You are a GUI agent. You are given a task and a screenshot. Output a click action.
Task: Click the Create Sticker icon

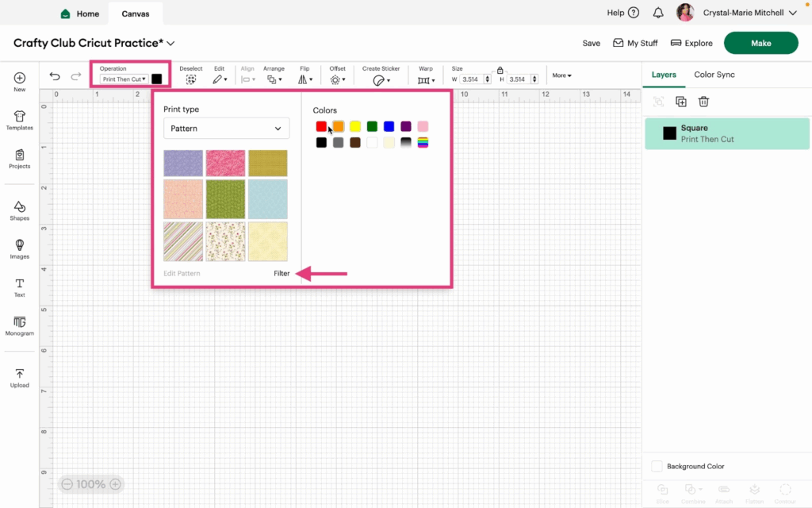pyautogui.click(x=381, y=80)
